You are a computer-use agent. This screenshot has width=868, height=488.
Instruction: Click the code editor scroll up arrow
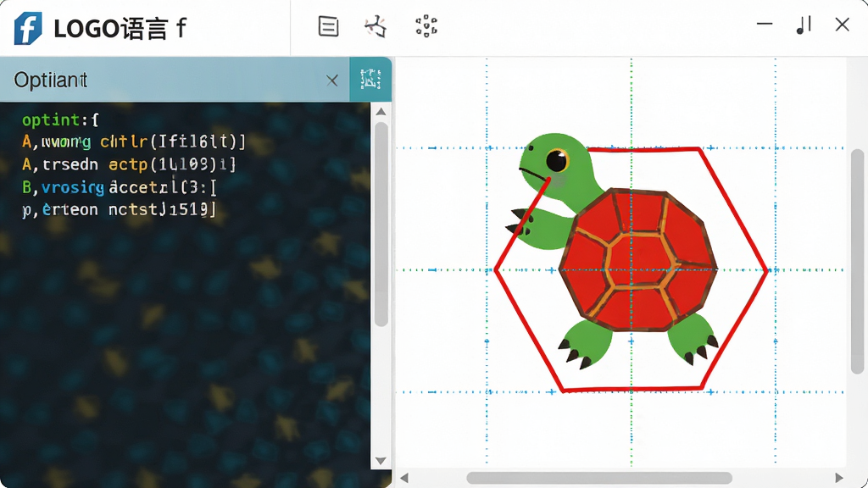(381, 112)
